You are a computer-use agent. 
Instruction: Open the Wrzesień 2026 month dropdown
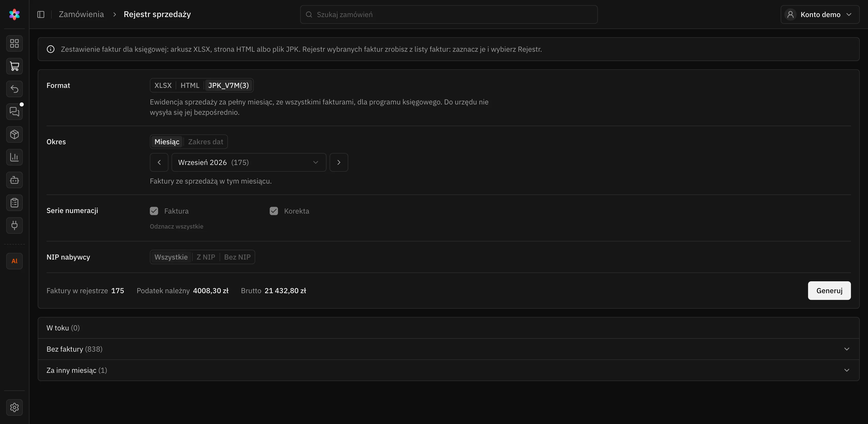pyautogui.click(x=249, y=163)
